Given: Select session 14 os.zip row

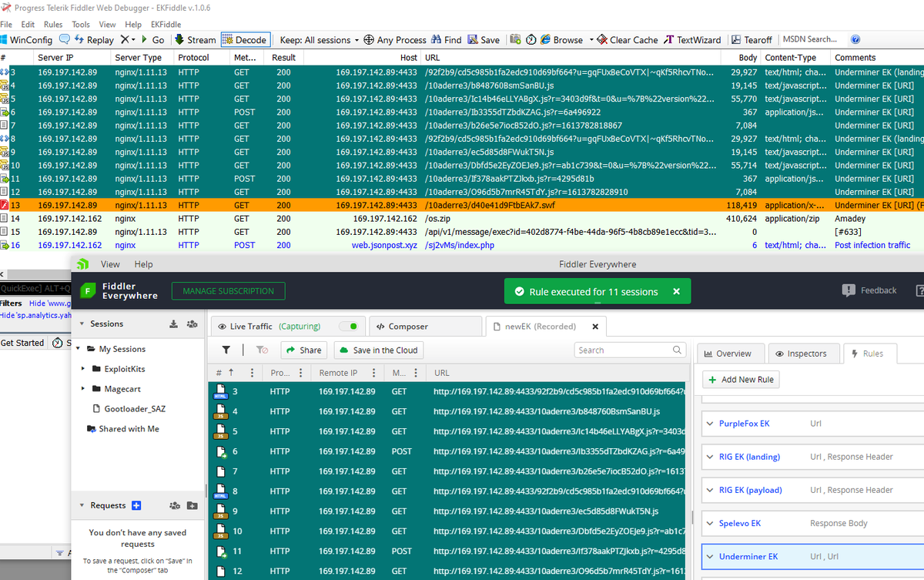Looking at the screenshot, I should 462,219.
